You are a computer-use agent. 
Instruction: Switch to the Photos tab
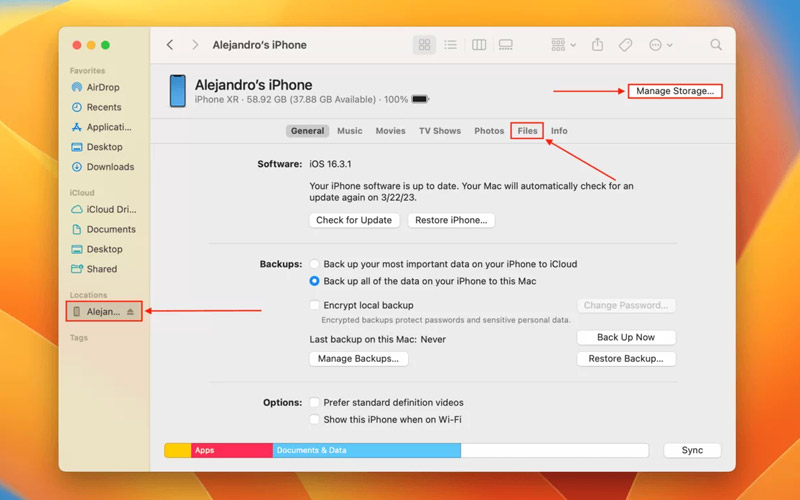(x=489, y=131)
